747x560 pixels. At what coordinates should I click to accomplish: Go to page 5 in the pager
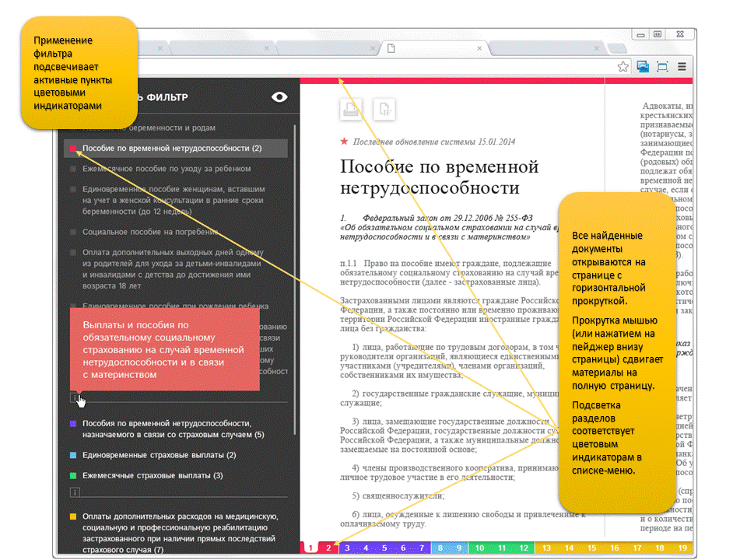[x=384, y=548]
